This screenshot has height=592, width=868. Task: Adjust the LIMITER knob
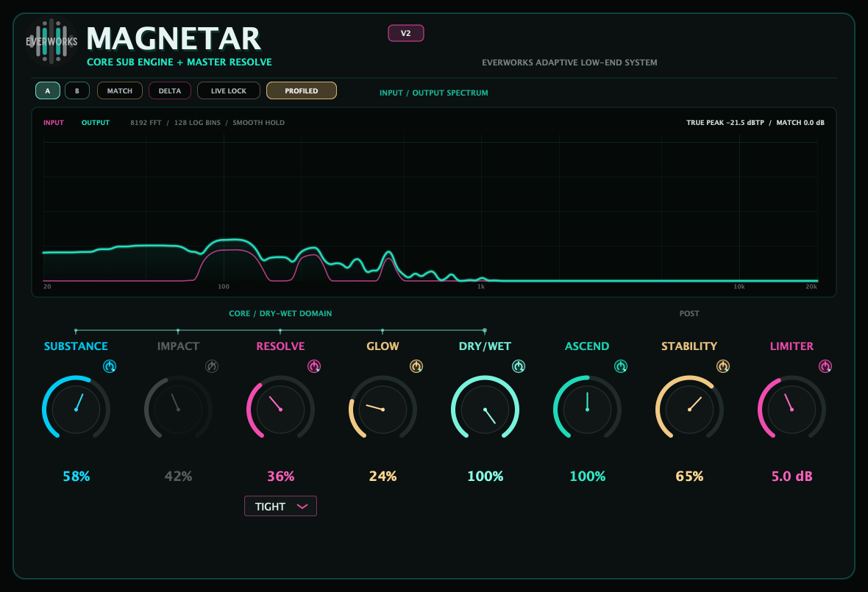[x=791, y=409]
